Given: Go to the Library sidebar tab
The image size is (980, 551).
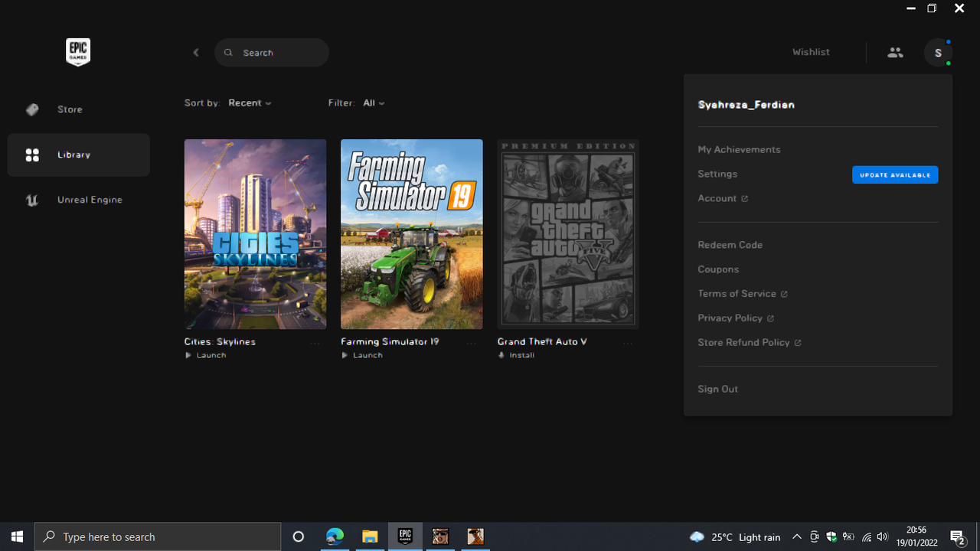Looking at the screenshot, I should click(x=78, y=155).
